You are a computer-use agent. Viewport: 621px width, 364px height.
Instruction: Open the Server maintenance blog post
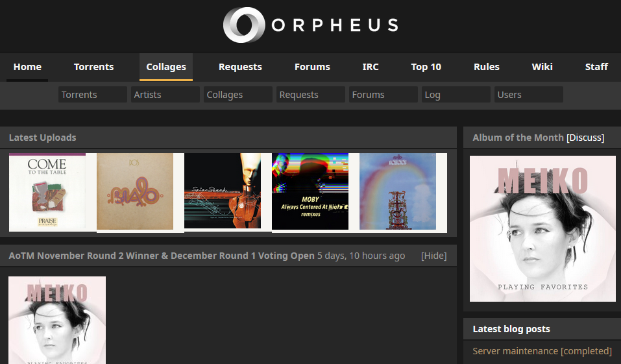tap(542, 351)
